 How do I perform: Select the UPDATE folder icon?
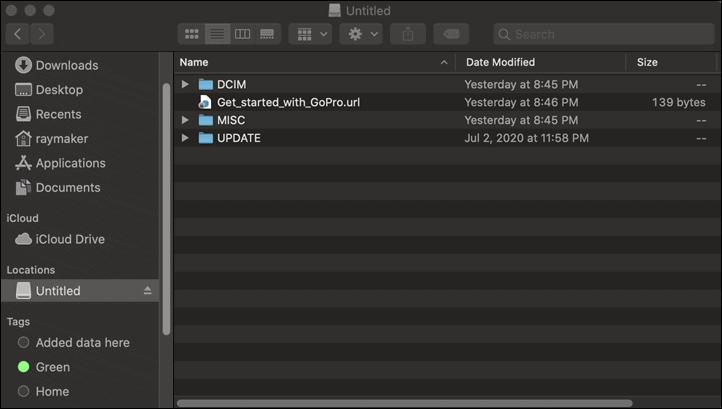206,138
